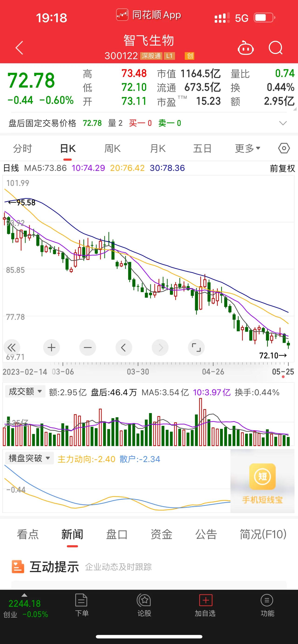Tap 下单 order icon in bottom bar
This screenshot has height=644, width=298.
81,605
